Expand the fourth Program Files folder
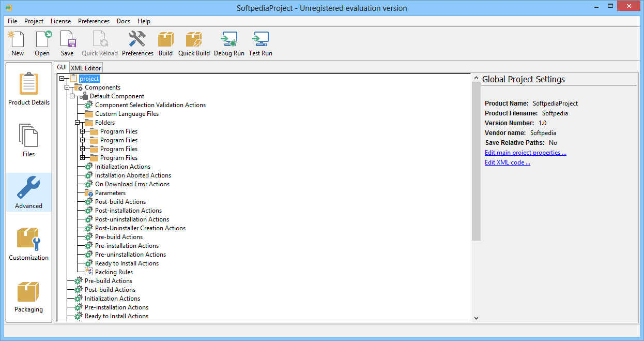The width and height of the screenshot is (644, 341). tap(83, 158)
